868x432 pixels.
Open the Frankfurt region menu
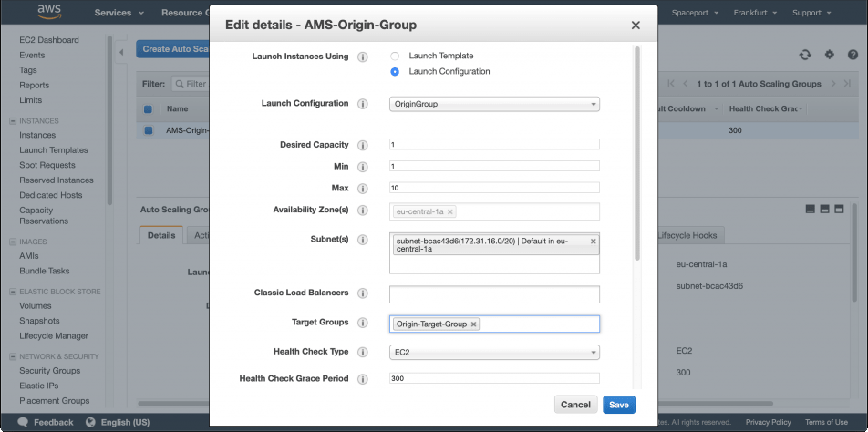point(755,13)
